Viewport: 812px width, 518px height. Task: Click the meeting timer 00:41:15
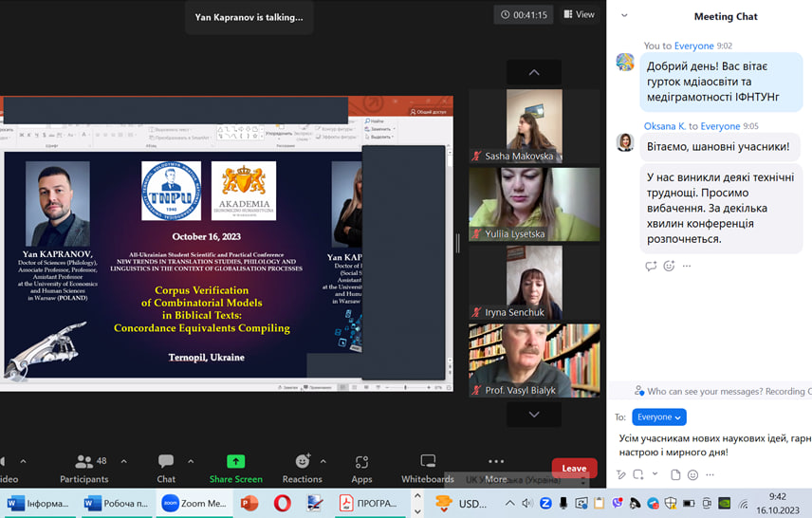tap(524, 15)
